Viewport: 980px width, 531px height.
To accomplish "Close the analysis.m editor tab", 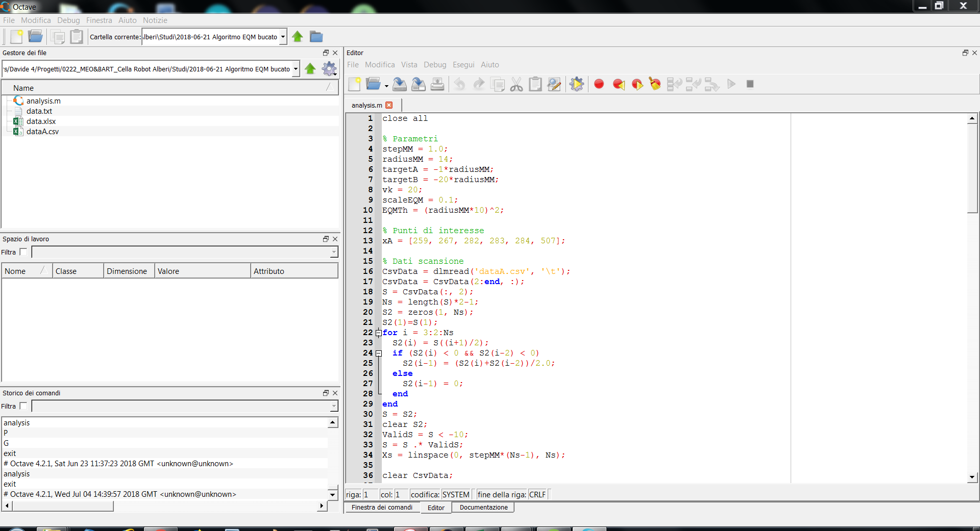I will 389,105.
